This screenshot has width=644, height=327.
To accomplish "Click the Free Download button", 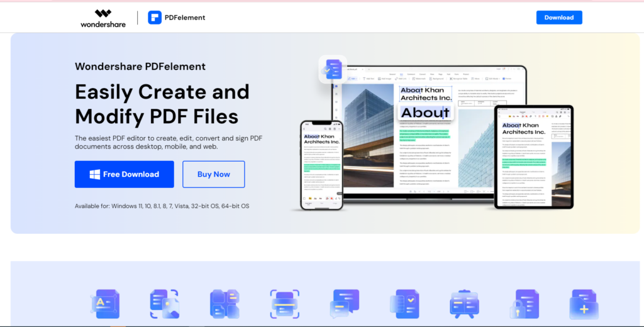I will (124, 174).
